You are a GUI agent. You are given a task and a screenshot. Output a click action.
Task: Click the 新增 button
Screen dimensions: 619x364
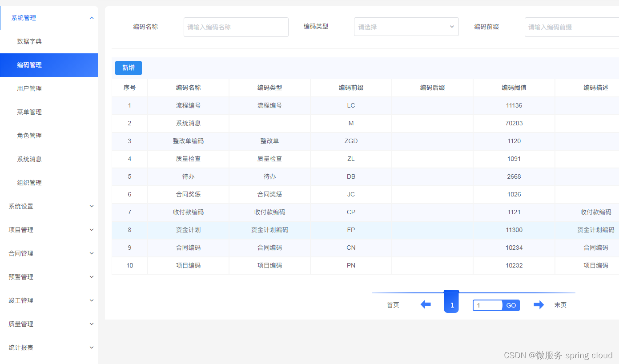[129, 68]
